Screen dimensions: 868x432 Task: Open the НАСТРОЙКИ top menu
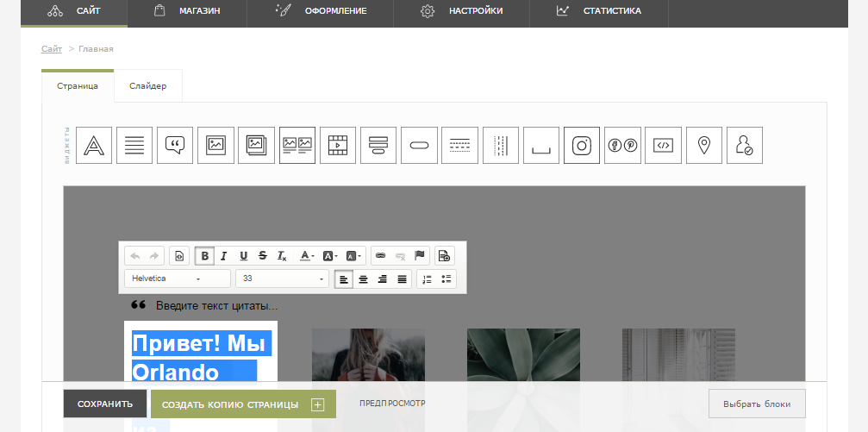pyautogui.click(x=462, y=11)
